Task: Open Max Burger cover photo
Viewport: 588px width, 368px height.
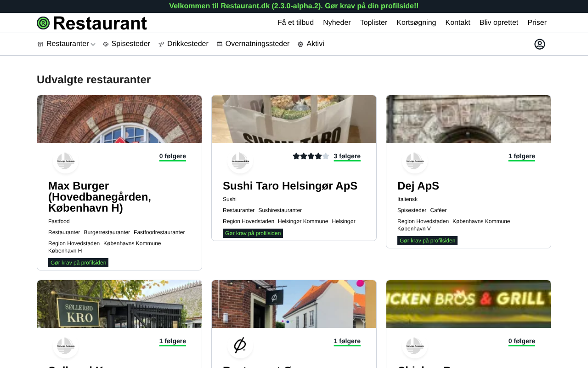Action: 119,119
